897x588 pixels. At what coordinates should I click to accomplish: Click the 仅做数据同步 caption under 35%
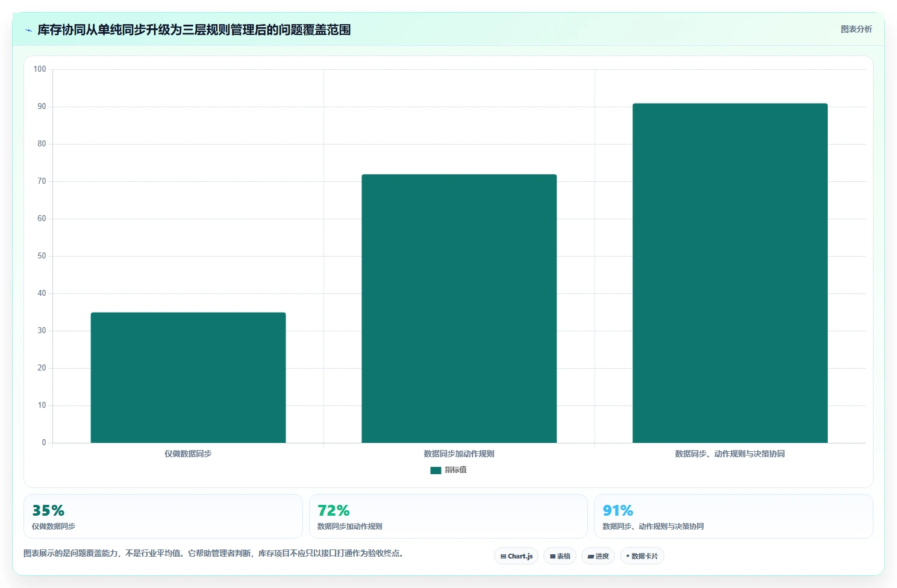coord(54,526)
